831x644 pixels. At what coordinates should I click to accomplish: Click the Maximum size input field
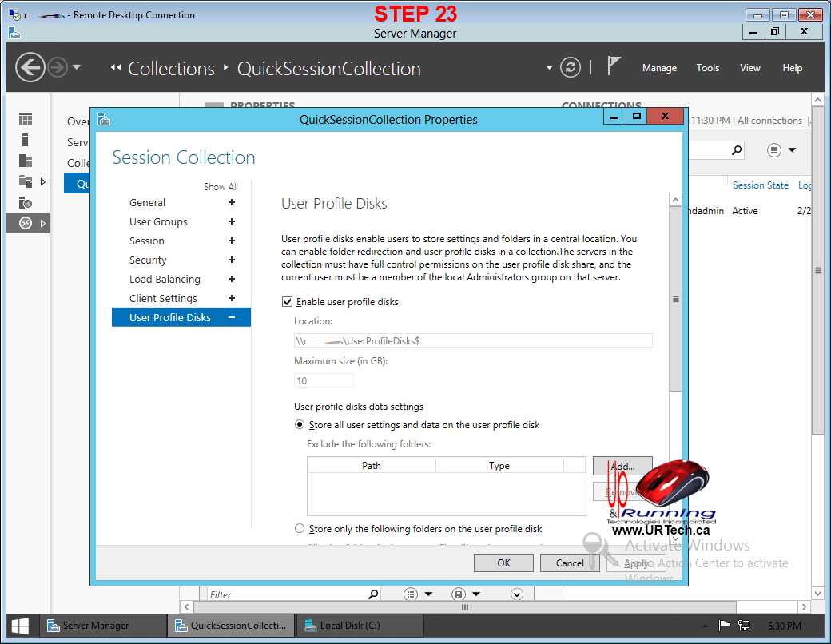(x=324, y=381)
